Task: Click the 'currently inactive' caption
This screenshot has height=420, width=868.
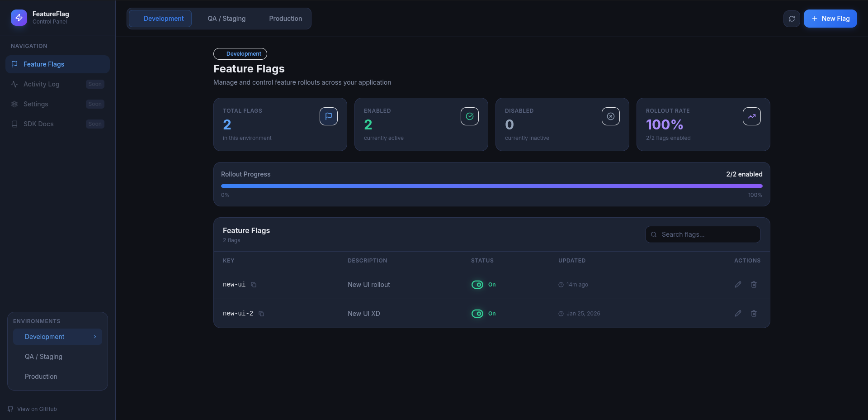Action: tap(527, 138)
